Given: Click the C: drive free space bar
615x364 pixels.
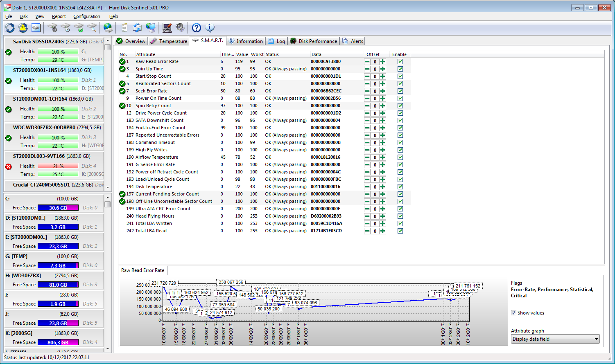Looking at the screenshot, I should [58, 208].
